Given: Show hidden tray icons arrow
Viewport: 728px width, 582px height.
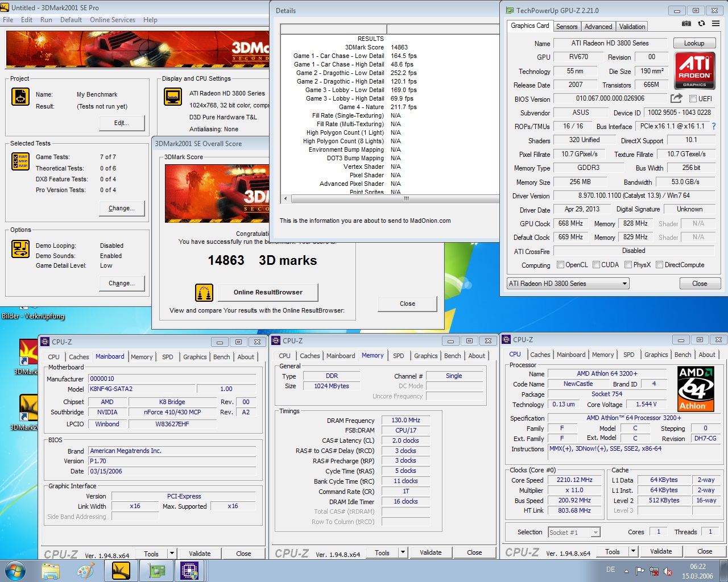Looking at the screenshot, I should (626, 571).
